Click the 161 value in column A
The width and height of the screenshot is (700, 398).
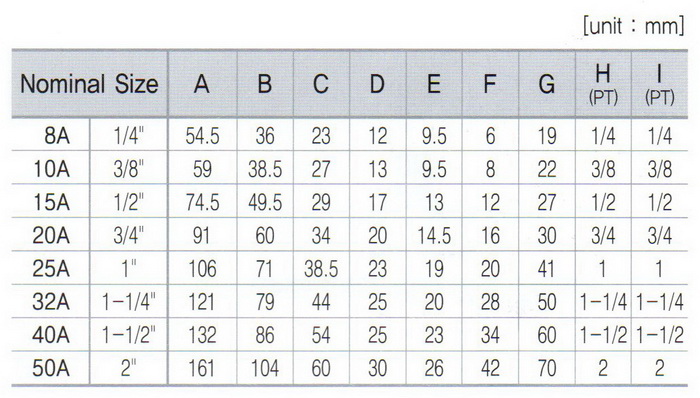(201, 368)
